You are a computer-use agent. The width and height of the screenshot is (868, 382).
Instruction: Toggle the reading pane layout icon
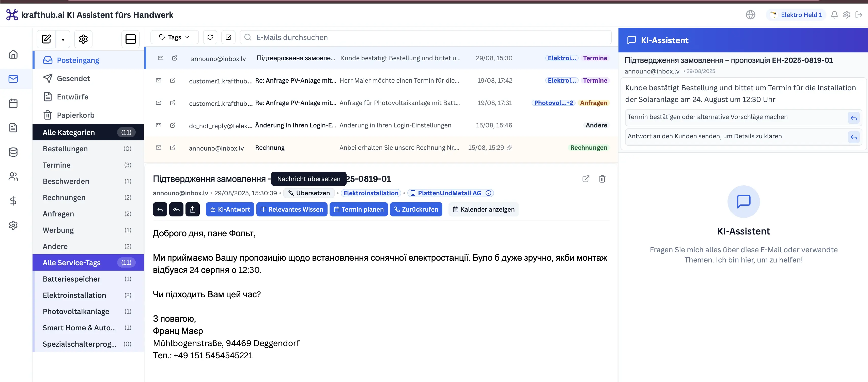tap(130, 39)
